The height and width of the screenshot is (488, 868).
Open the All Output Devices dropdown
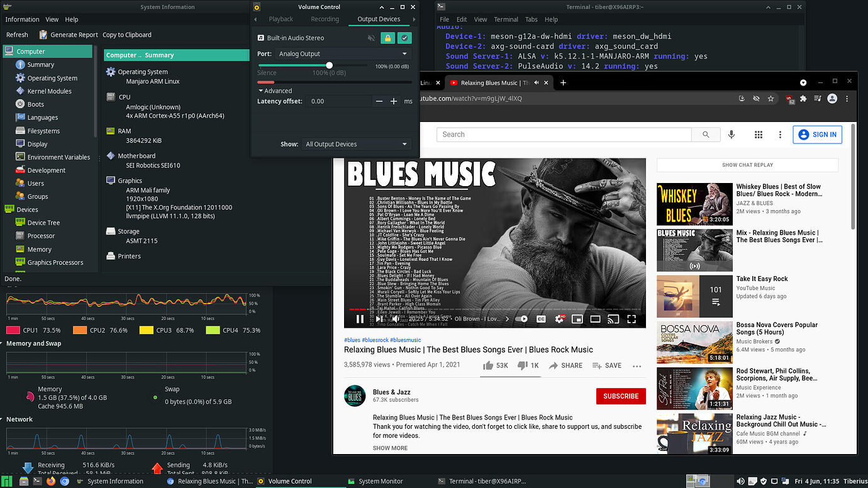click(x=355, y=144)
